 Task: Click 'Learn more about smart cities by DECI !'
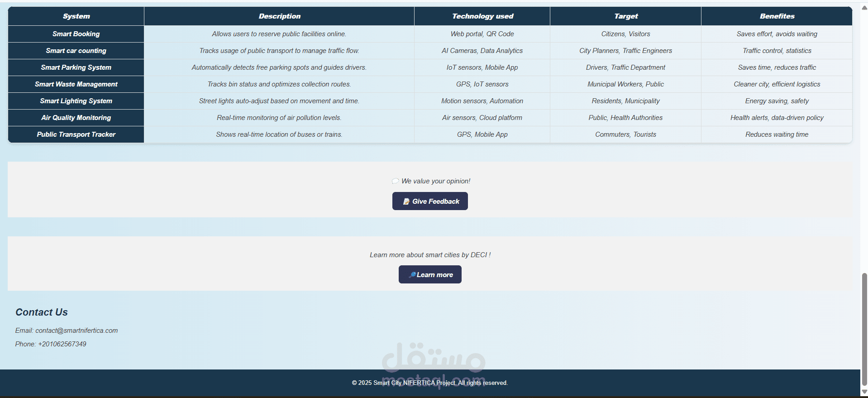[430, 255]
